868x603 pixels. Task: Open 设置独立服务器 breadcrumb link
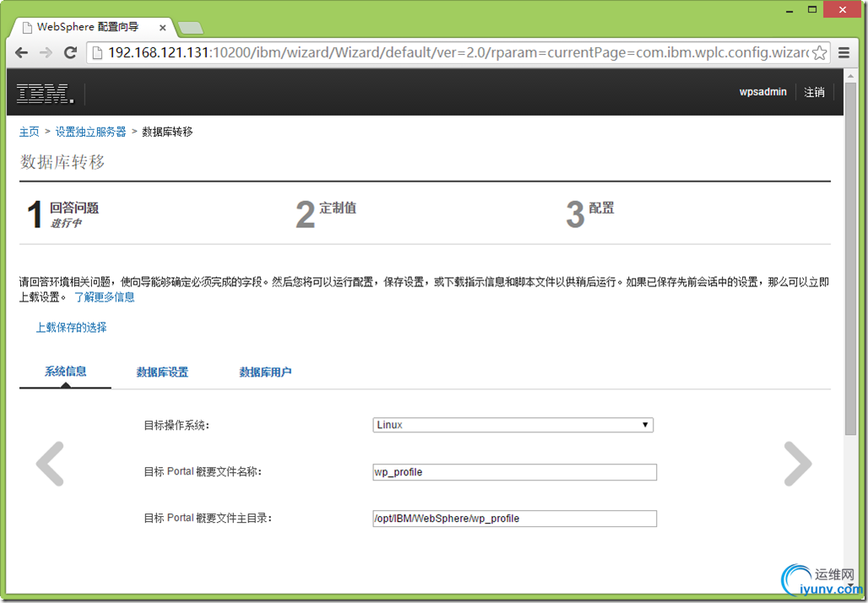(x=91, y=132)
